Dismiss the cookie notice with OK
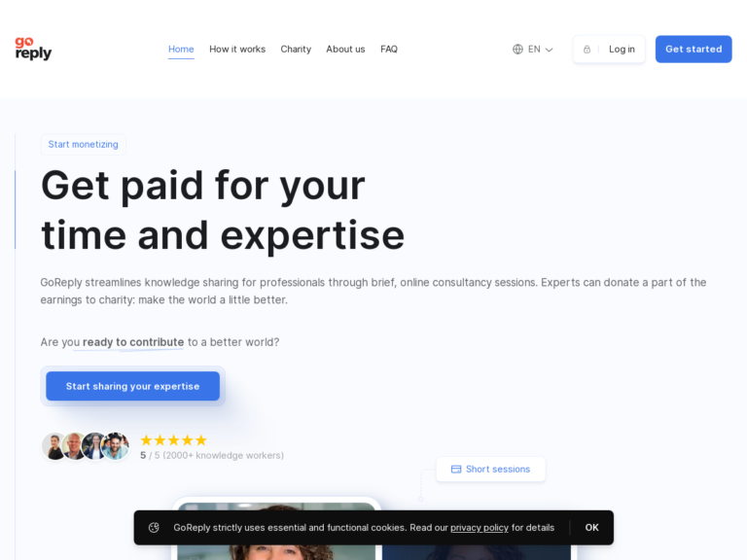Screen dimensions: 747x560 click(x=591, y=528)
